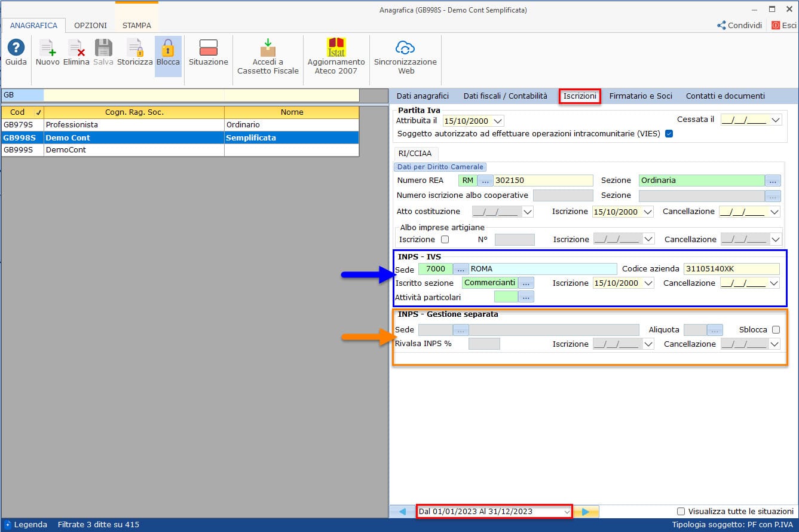Open lookup for albo cooperative Sezione

tap(773, 195)
